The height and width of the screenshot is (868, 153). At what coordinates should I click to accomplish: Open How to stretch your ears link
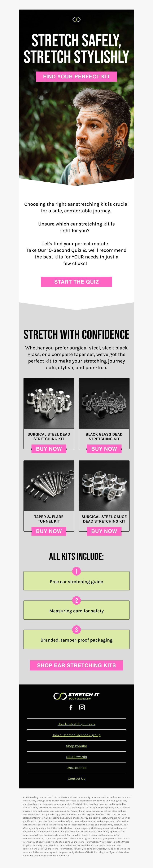[76, 724]
